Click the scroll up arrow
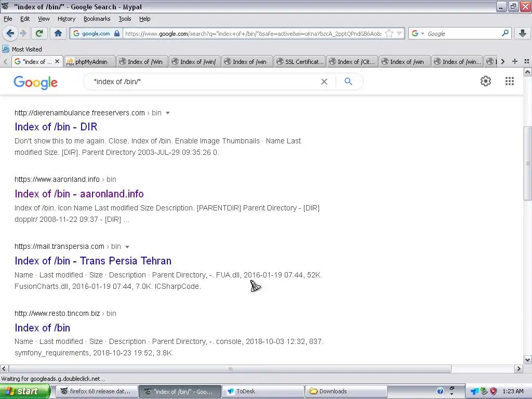532x399 pixels. point(527,72)
